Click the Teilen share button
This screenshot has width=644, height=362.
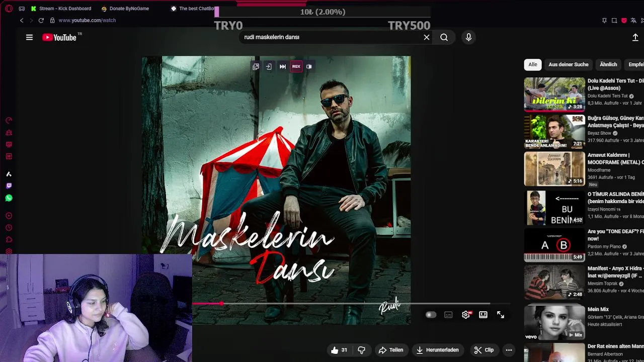[391, 350]
